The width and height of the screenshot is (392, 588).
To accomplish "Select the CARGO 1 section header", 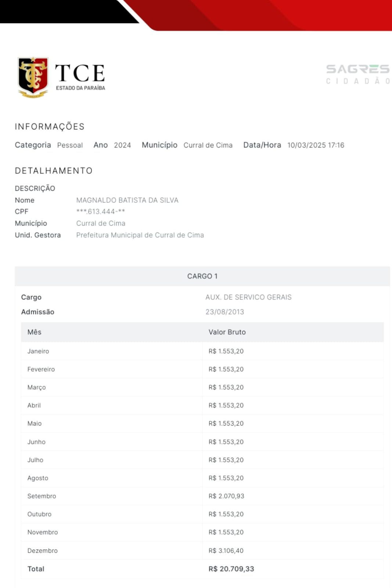I will pos(202,276).
